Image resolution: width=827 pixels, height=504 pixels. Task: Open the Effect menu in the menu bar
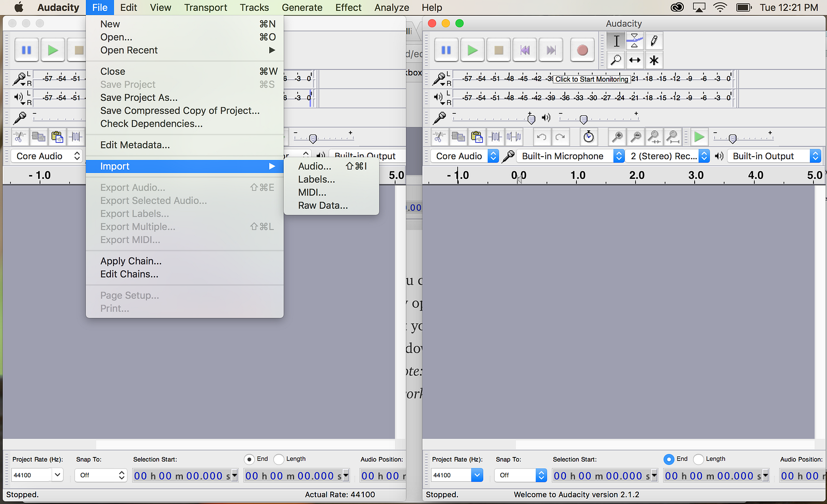point(348,7)
